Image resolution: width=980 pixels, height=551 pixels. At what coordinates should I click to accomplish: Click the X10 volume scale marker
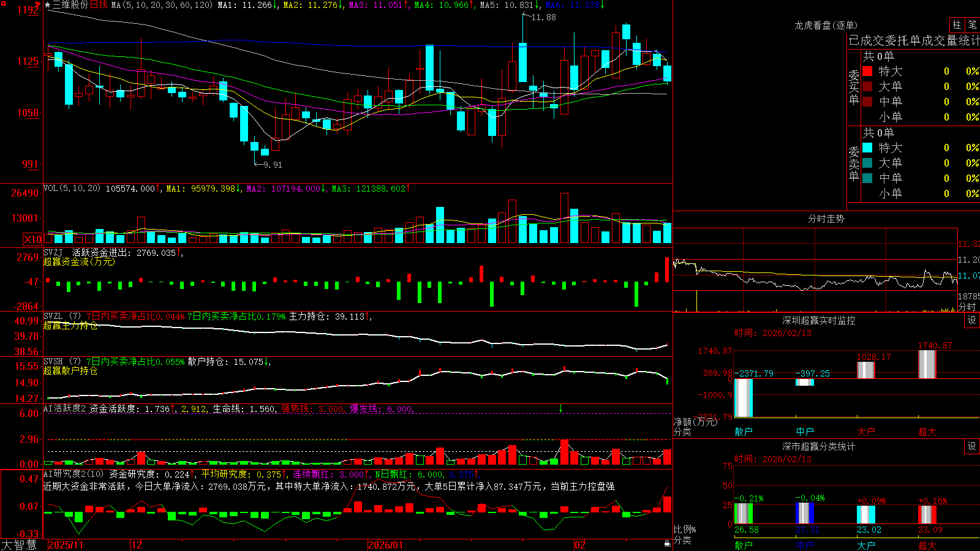click(32, 239)
